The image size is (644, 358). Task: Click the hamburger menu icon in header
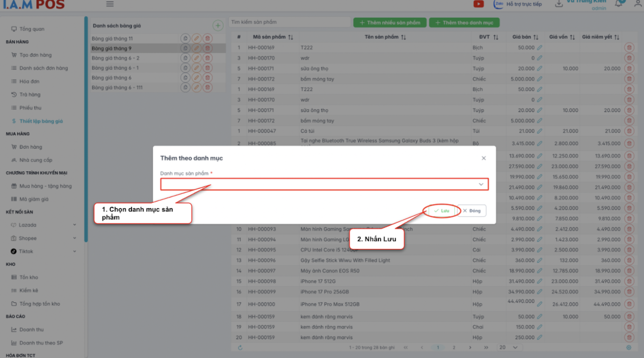point(110,4)
